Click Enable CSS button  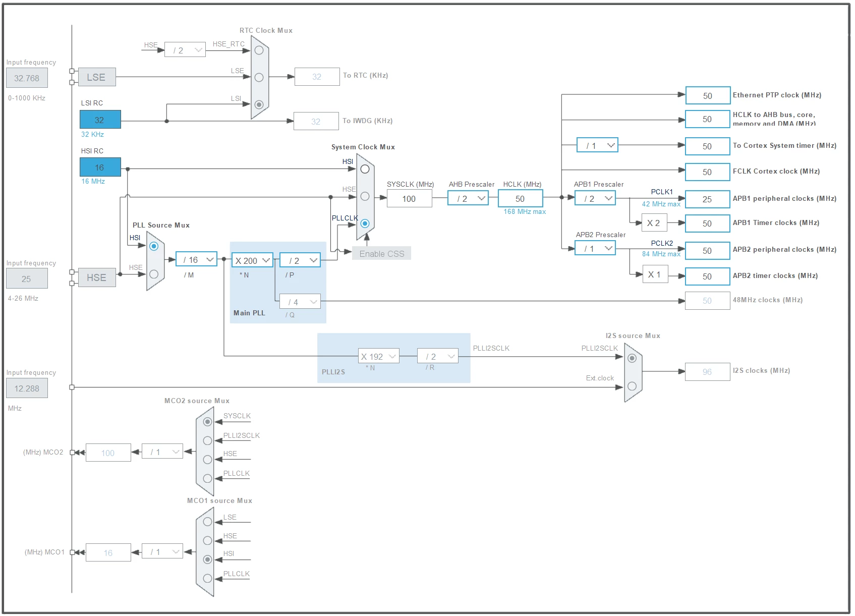382,254
